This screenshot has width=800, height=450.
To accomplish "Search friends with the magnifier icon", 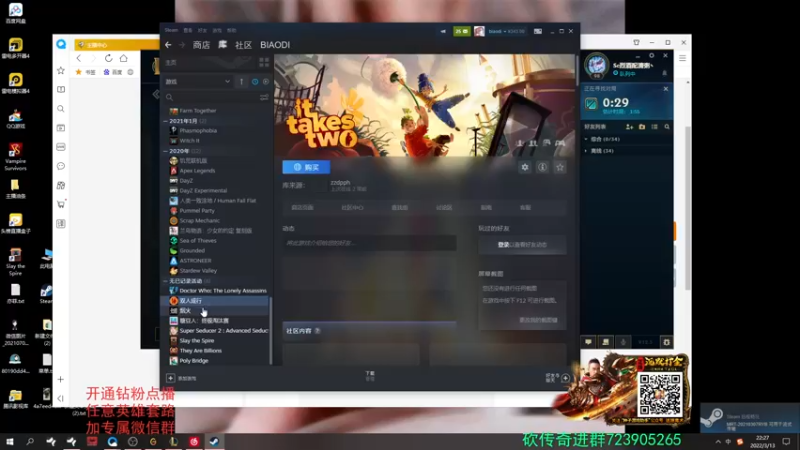I will click(667, 127).
